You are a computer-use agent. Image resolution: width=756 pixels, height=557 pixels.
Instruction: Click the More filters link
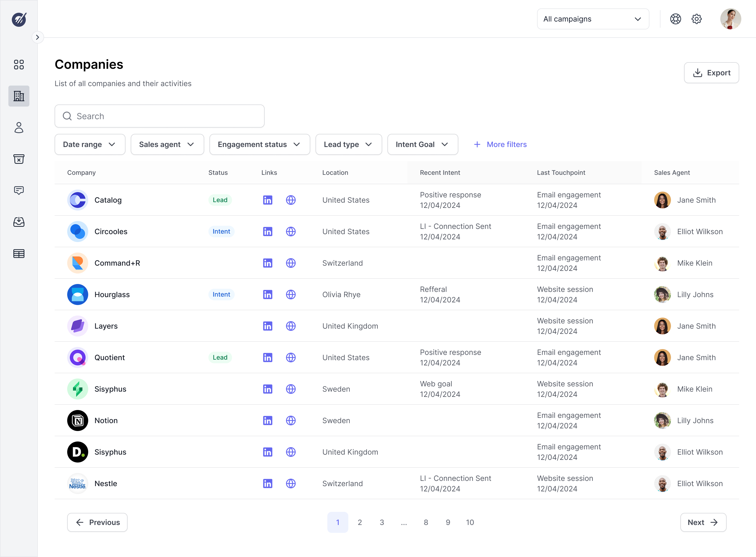click(500, 144)
